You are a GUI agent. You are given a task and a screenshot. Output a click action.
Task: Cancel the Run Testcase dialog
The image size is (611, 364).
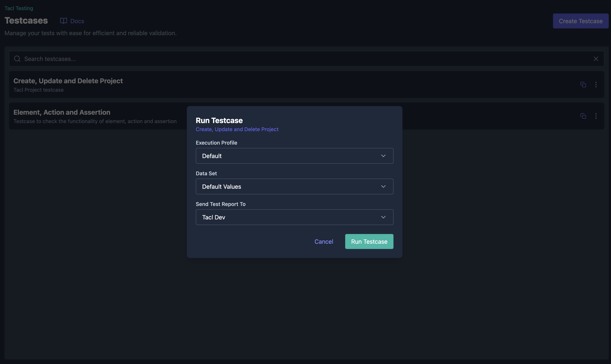323,242
